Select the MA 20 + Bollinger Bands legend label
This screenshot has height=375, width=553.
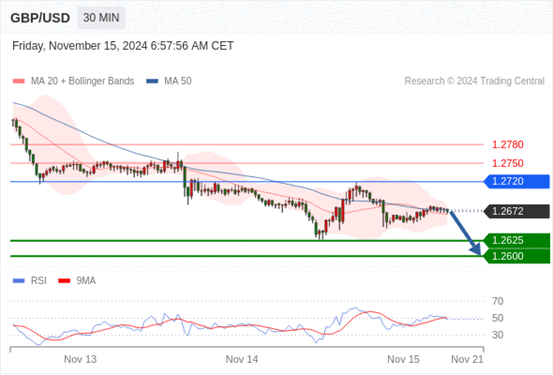[x=83, y=81]
